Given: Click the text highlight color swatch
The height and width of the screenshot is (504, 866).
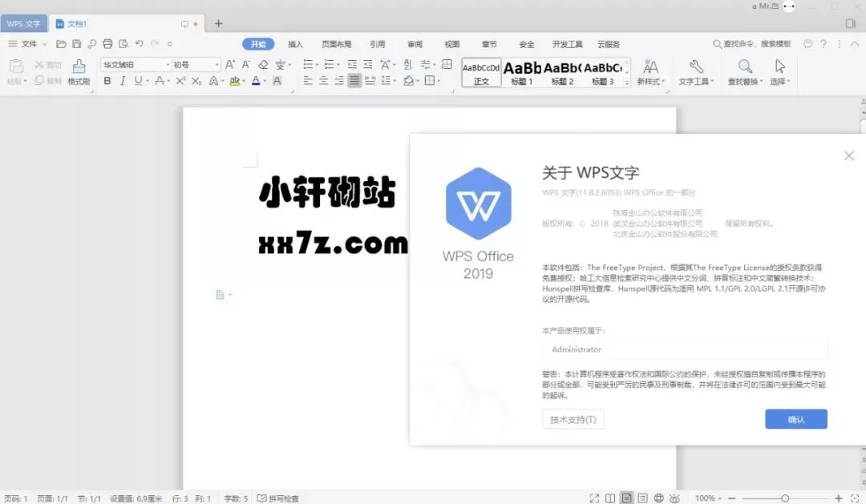Looking at the screenshot, I should [235, 81].
